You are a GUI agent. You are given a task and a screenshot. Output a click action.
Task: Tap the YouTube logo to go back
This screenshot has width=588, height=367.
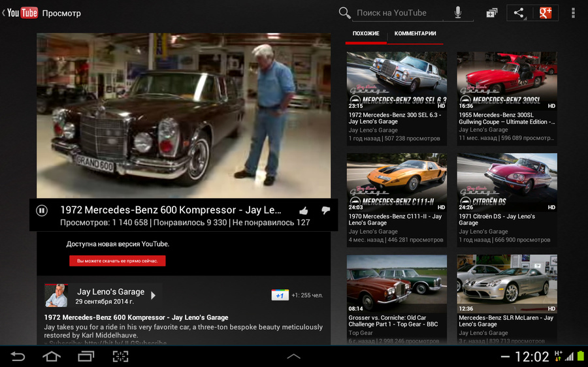pyautogui.click(x=22, y=13)
